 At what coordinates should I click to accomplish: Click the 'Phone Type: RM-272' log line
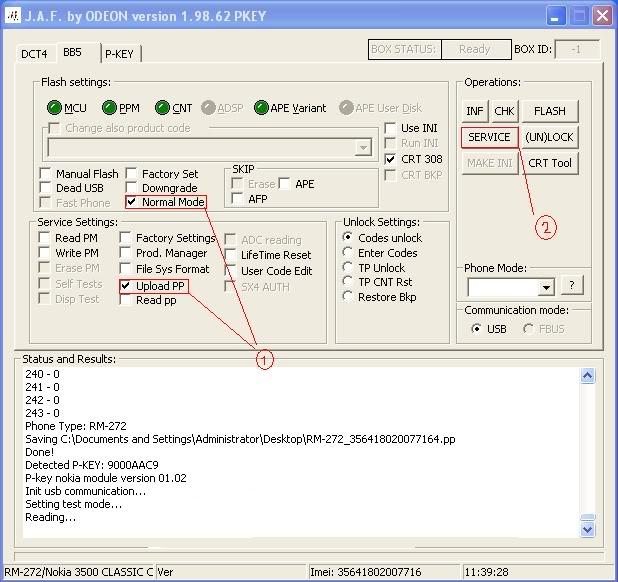[x=76, y=426]
